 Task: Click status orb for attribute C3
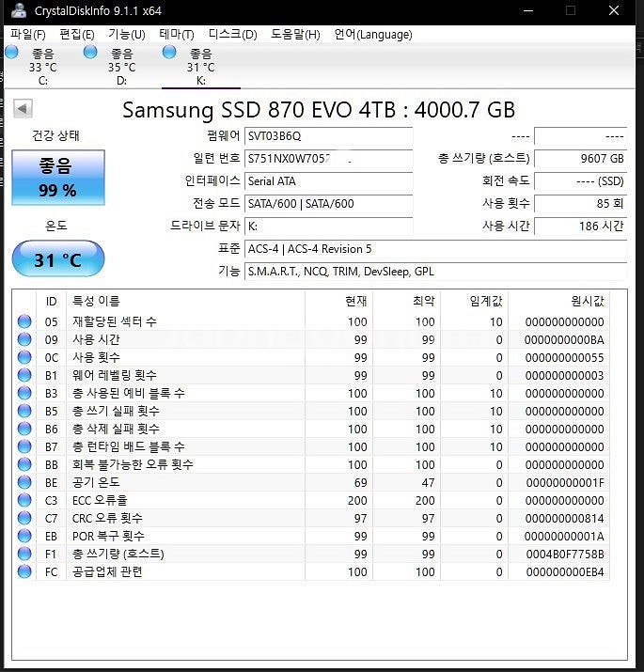24,500
